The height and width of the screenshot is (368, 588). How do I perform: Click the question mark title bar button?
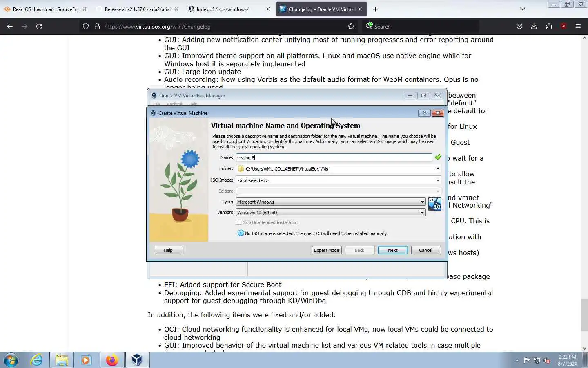(x=424, y=113)
